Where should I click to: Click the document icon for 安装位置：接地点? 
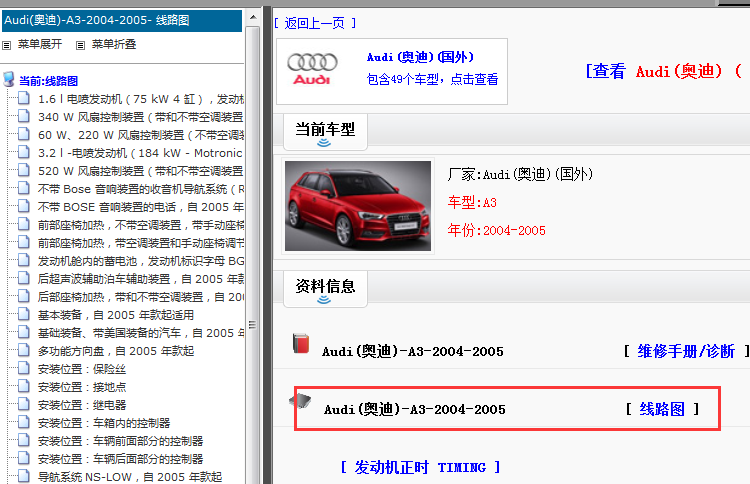(23, 386)
